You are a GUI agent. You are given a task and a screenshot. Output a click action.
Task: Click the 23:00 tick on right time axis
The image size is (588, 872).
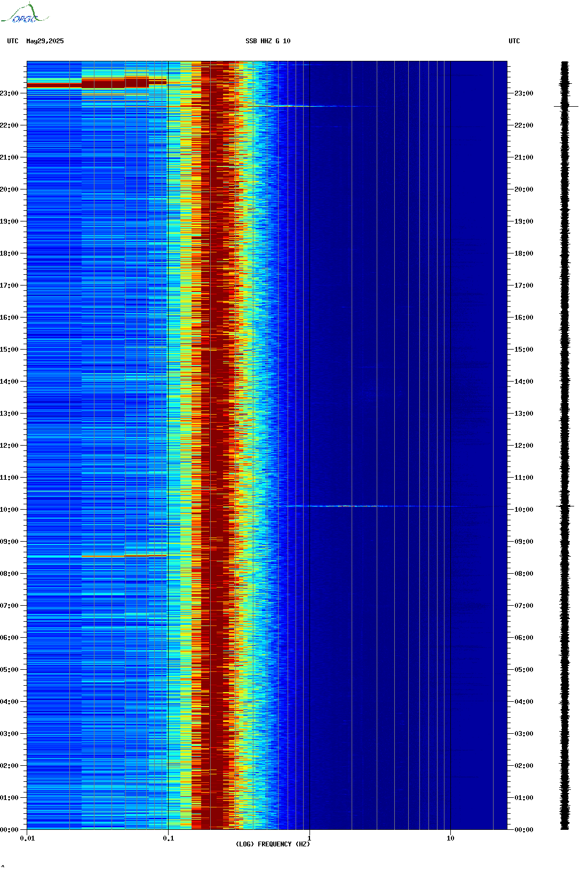[523, 93]
